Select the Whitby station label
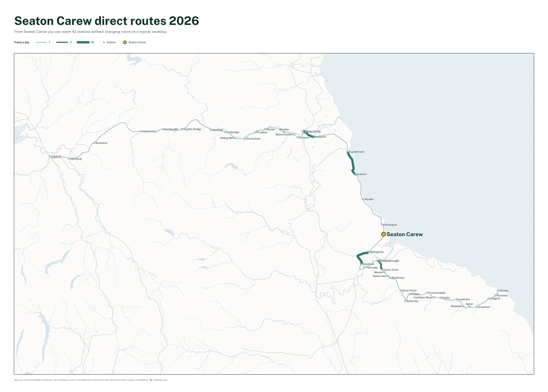This screenshot has height=392, width=548. coord(504,291)
